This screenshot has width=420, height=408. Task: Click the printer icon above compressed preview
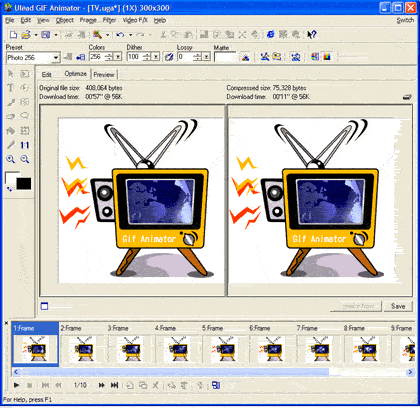tap(407, 97)
